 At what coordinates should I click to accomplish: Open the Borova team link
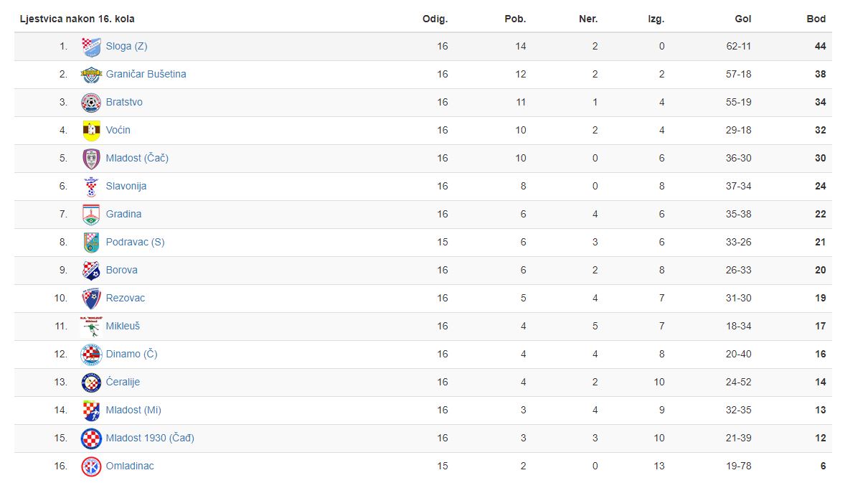click(x=121, y=270)
